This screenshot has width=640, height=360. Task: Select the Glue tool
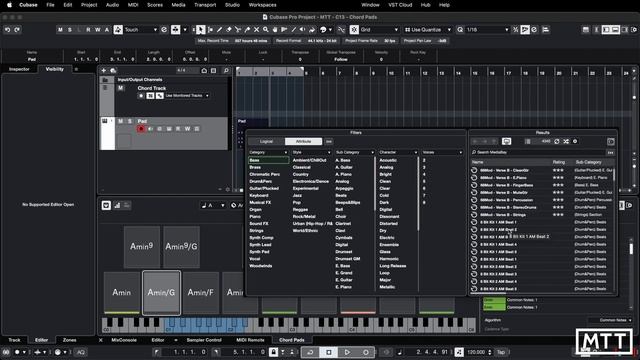[247, 30]
